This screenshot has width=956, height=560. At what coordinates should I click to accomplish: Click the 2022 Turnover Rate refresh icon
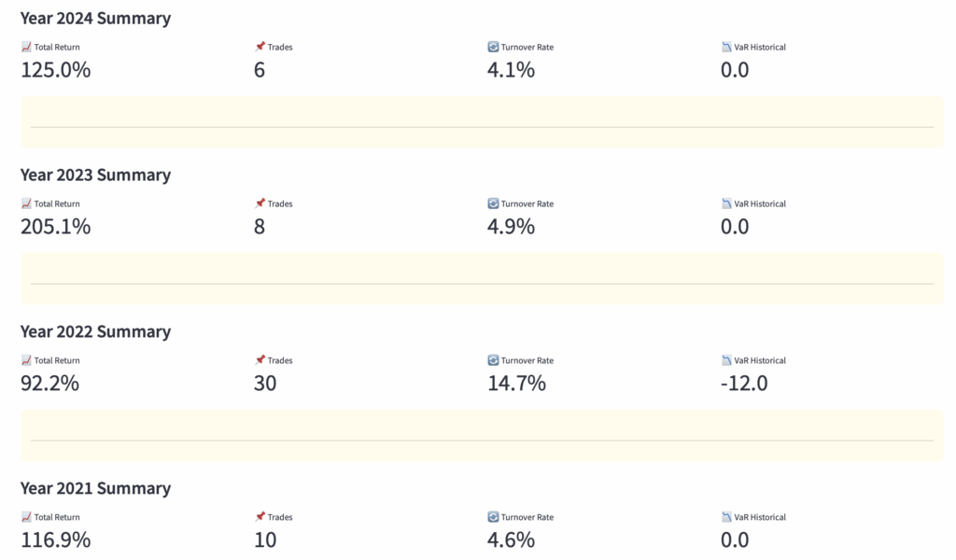tap(493, 360)
